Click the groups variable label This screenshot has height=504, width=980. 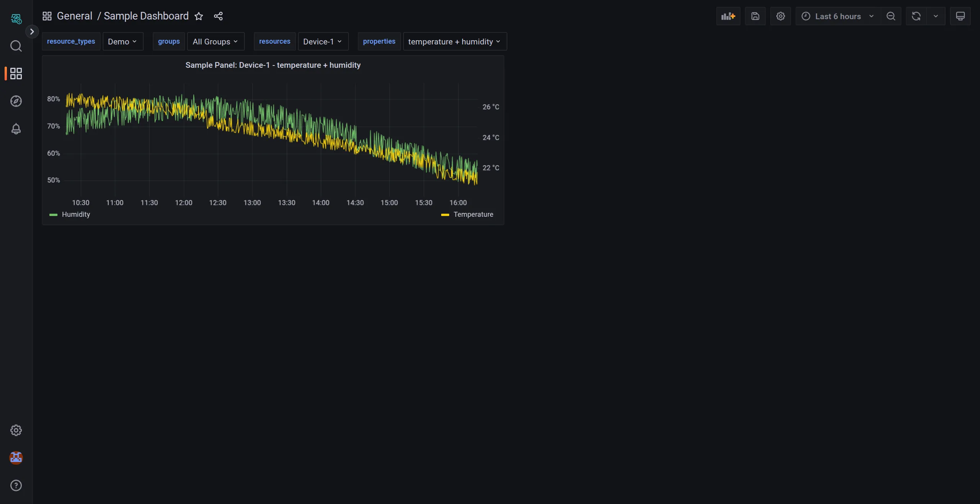(x=169, y=41)
